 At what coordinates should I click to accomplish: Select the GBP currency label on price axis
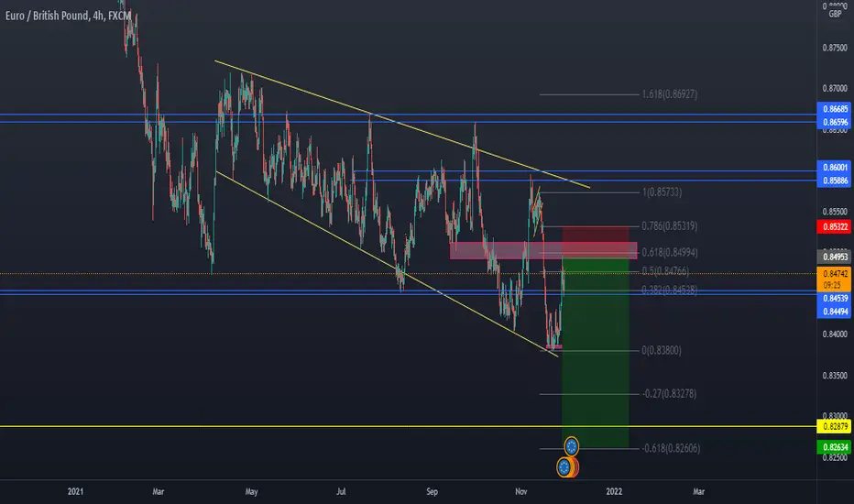[x=835, y=14]
